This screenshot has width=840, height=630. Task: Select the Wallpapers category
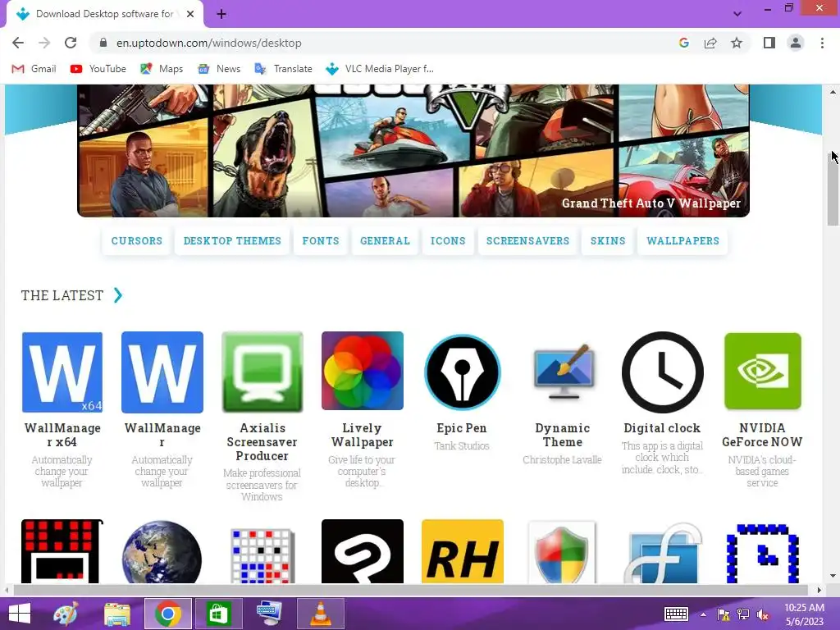pos(682,241)
